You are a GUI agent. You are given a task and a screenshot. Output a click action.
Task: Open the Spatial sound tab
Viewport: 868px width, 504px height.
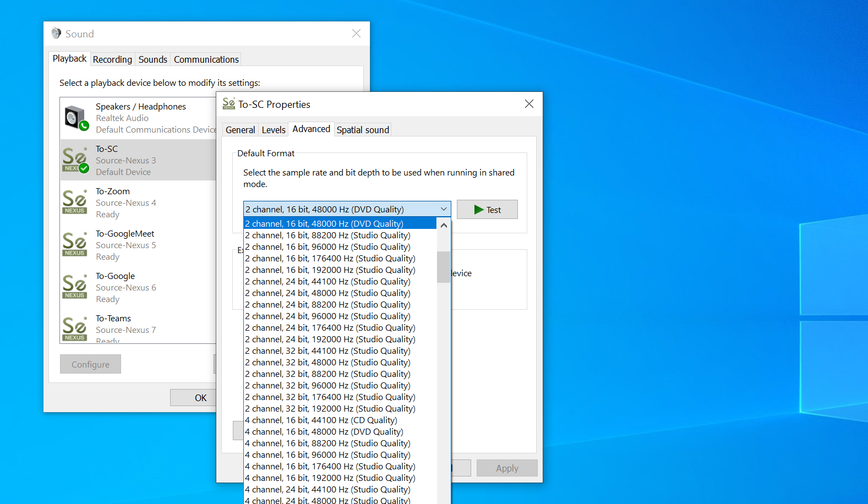pyautogui.click(x=363, y=130)
